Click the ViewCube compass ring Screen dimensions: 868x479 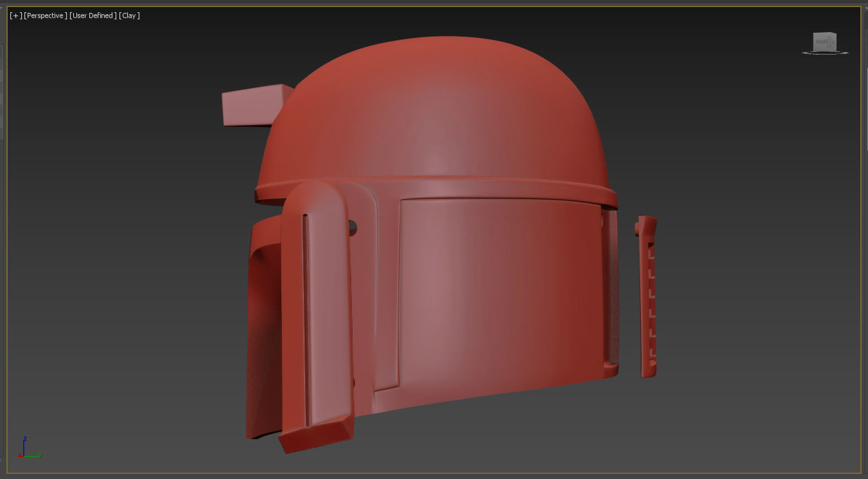coord(826,53)
